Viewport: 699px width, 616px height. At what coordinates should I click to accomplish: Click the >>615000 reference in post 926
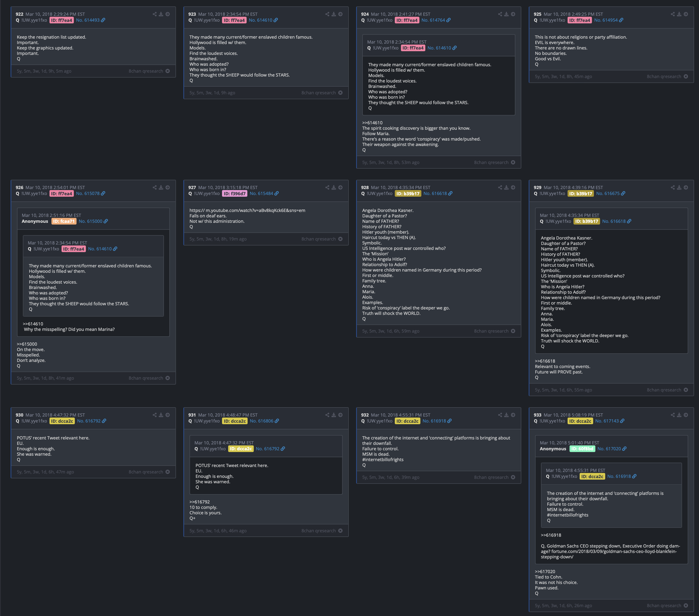coord(27,344)
